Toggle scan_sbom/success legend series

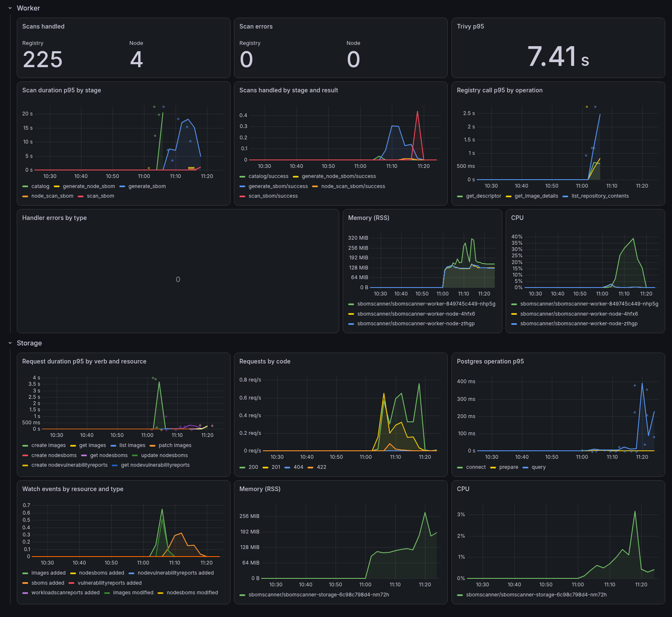pos(273,196)
